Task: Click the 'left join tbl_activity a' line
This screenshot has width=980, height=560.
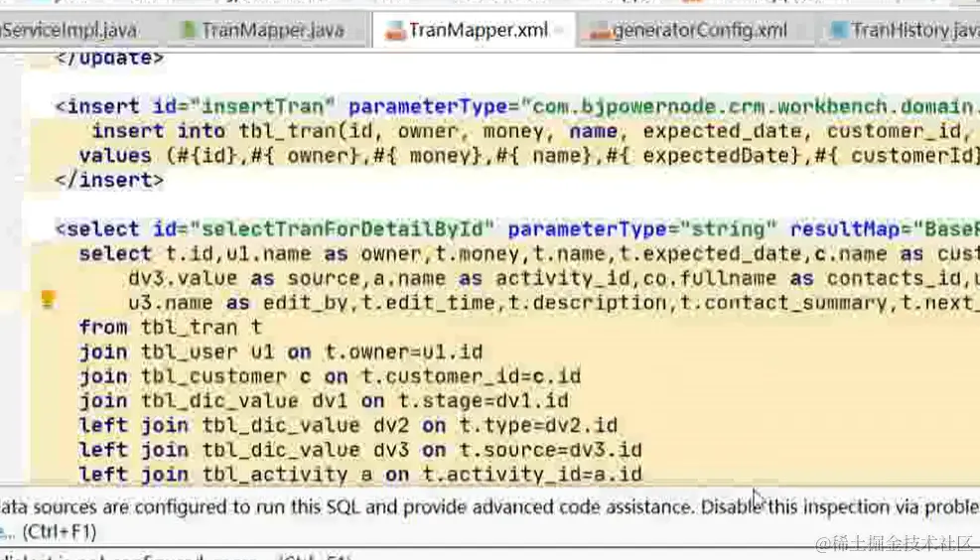Action: point(360,475)
